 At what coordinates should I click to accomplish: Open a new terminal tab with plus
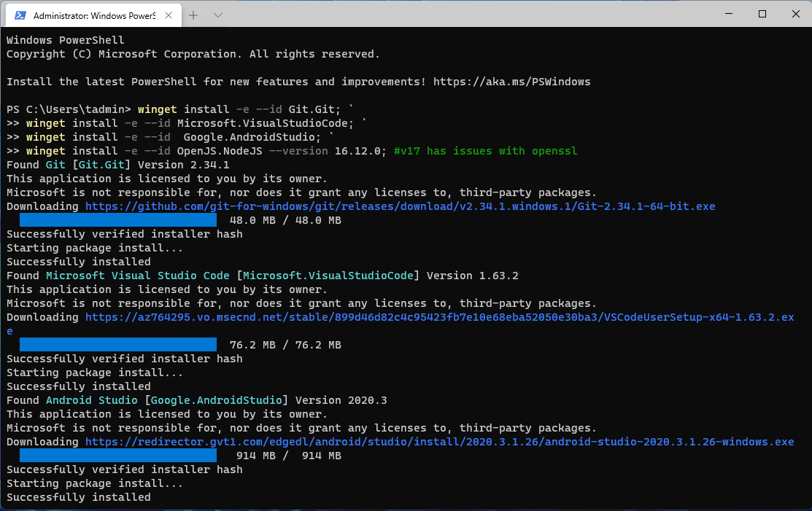tap(193, 15)
